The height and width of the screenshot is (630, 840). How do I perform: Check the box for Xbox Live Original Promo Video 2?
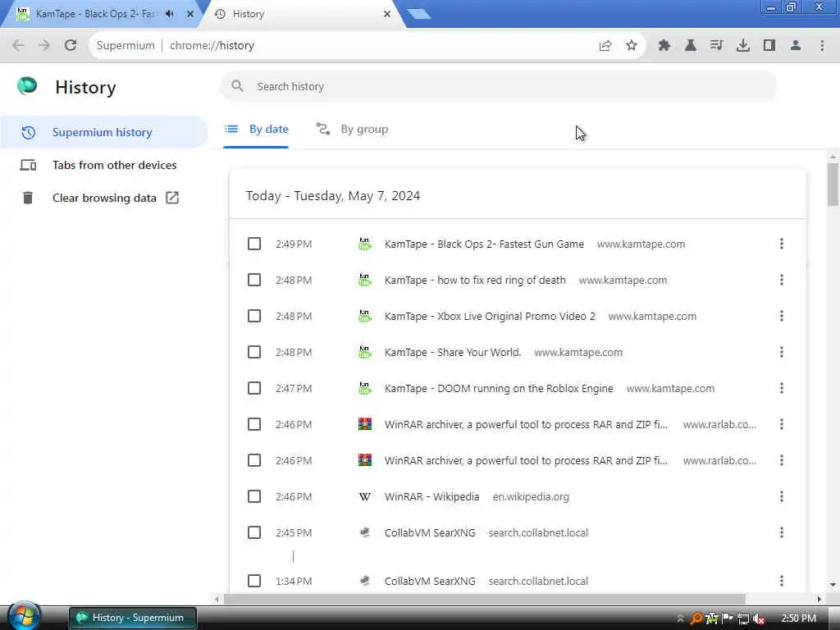coord(254,316)
